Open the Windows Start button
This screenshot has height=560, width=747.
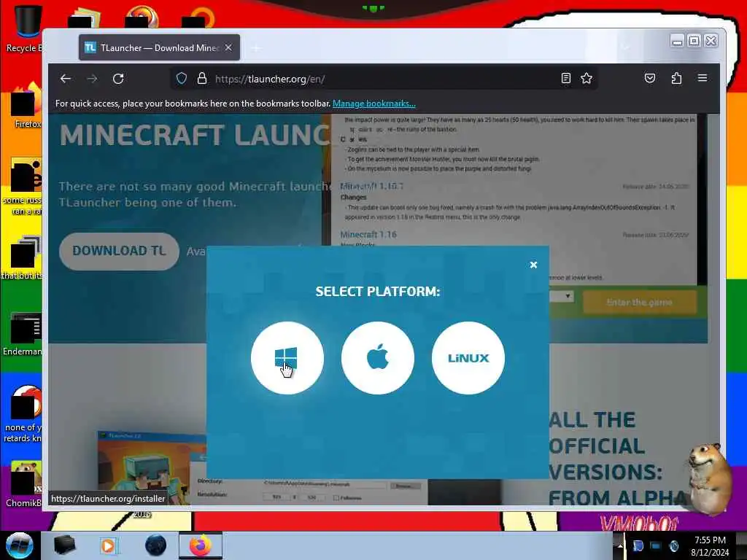coord(19,545)
